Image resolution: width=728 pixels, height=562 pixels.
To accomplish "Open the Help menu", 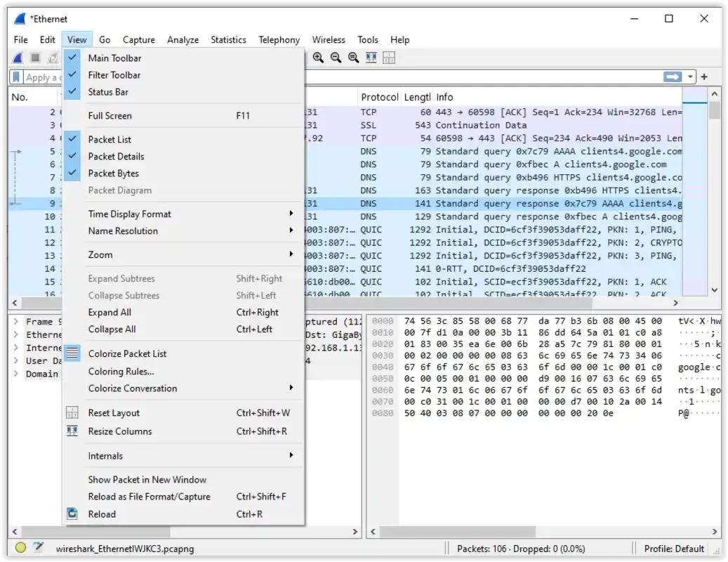I will tap(399, 39).
